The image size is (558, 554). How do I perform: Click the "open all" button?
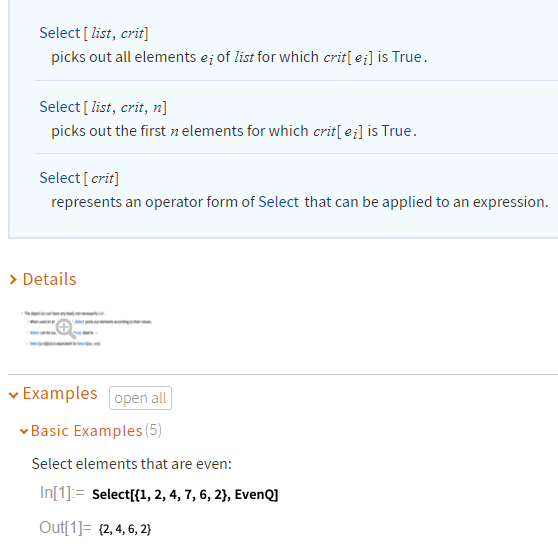(x=140, y=398)
